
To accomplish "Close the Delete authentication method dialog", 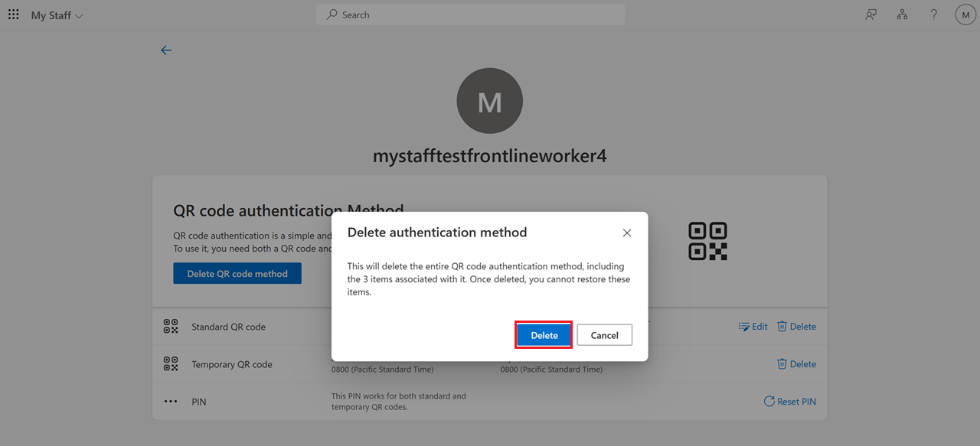I will 627,233.
